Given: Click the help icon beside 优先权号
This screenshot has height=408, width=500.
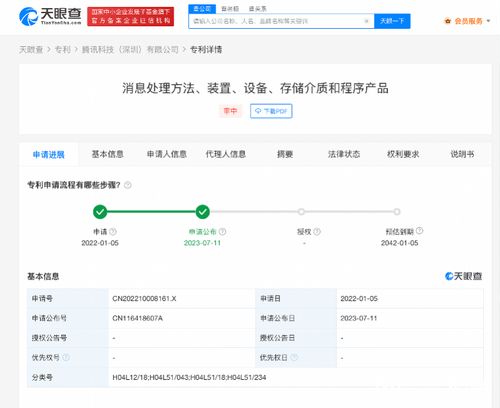Looking at the screenshot, I should [x=66, y=357].
